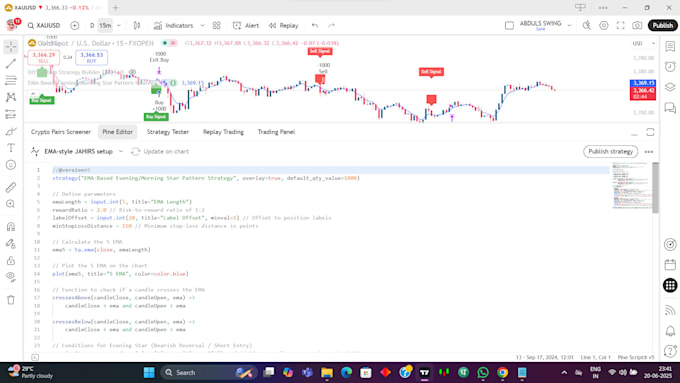Screen dimensions: 680x383
Task: Expand the timeframe dropdown arrow
Action: [x=119, y=26]
